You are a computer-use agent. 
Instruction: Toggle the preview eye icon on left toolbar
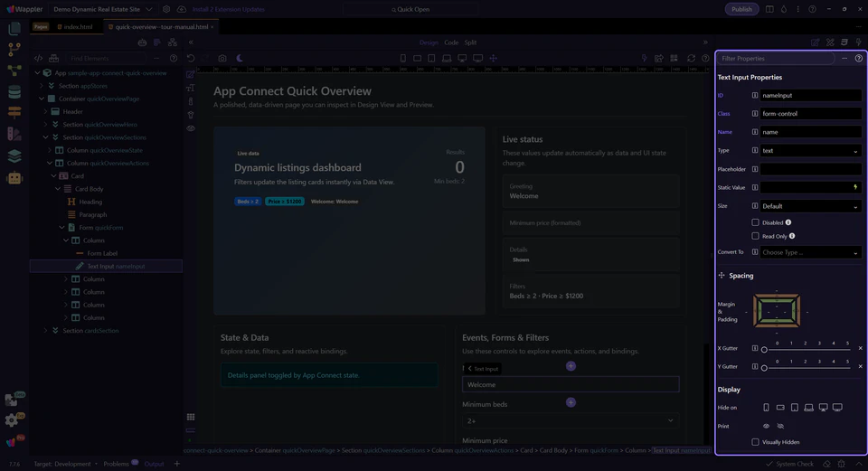191,128
